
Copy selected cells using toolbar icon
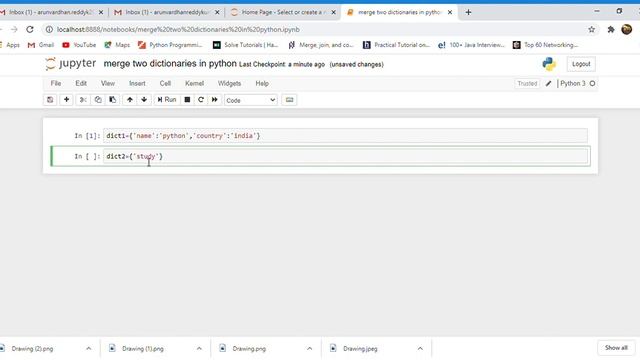click(98, 100)
